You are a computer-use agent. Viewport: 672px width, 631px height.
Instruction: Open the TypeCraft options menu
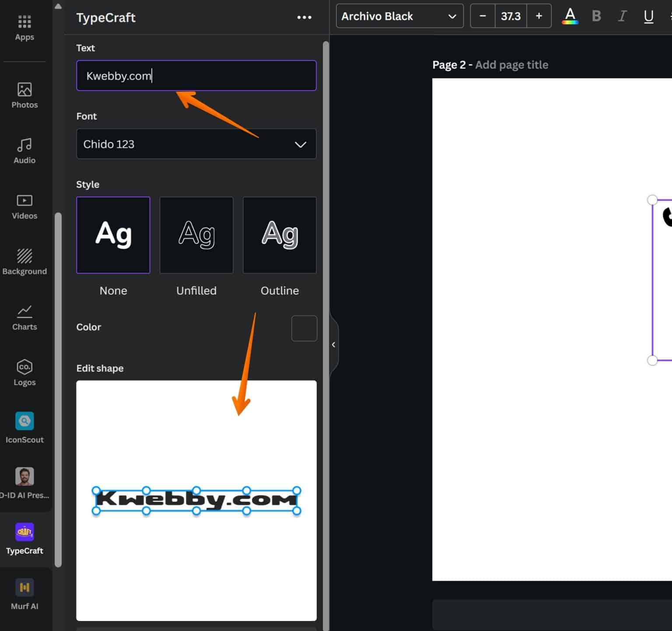[304, 17]
